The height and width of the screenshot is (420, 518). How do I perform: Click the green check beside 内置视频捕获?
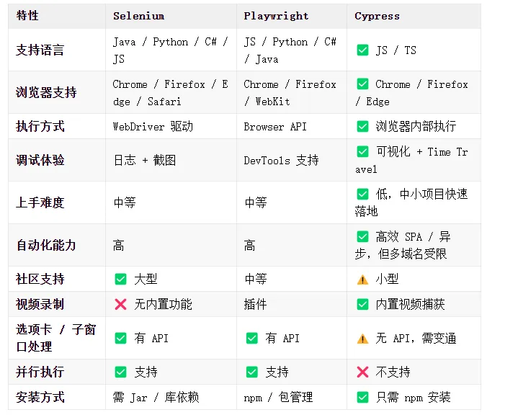[x=362, y=304]
